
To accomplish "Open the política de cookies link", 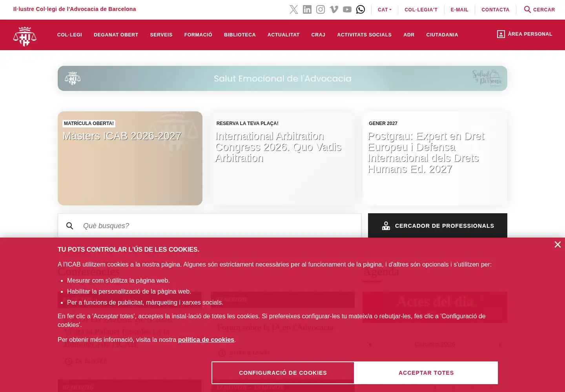I will click(206, 340).
